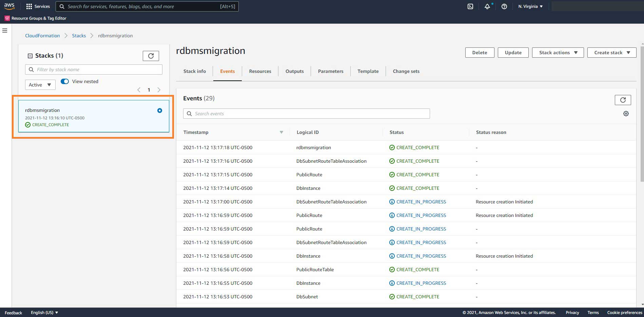Viewport: 644px width, 317px height.
Task: Click the Status reason column header
Action: coord(491,132)
